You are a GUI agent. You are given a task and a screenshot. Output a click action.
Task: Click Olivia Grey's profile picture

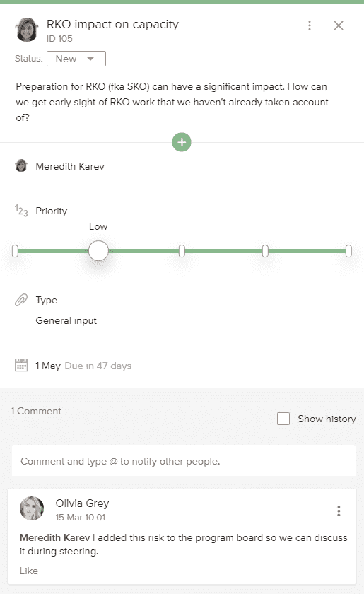pos(32,508)
